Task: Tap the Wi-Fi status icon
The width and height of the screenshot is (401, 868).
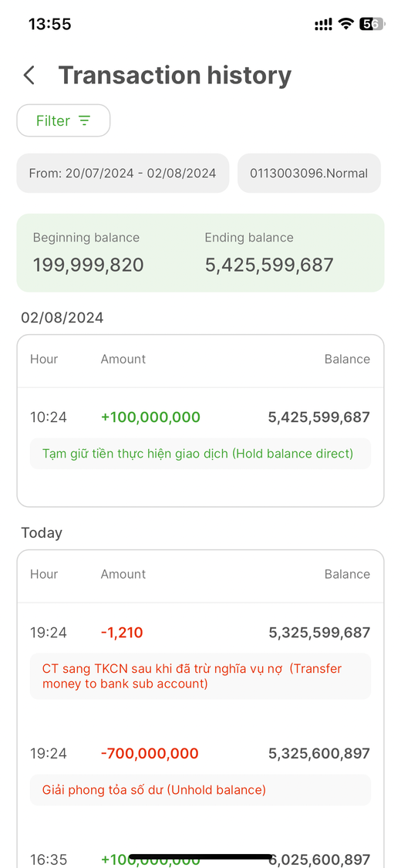Action: [x=346, y=24]
